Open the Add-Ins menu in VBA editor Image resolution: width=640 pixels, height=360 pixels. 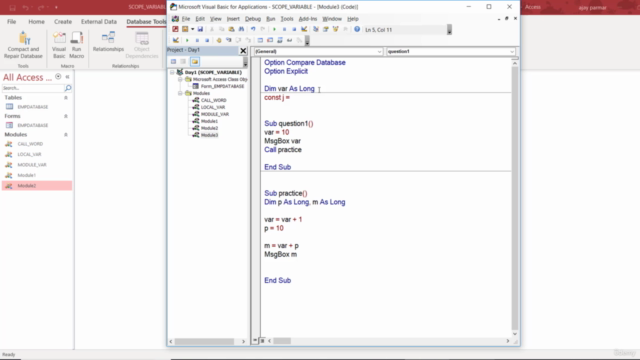(x=308, y=19)
